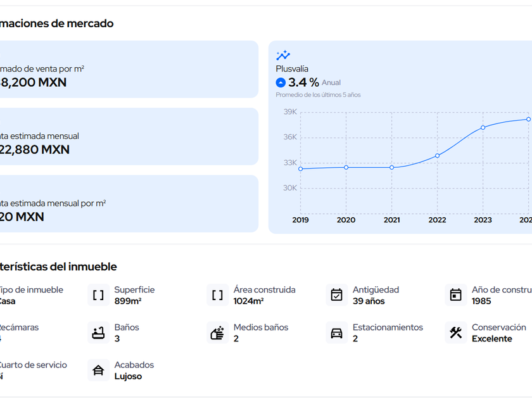Click the Plusvalía sparkle chart icon
The image size is (532, 399).
(x=283, y=56)
